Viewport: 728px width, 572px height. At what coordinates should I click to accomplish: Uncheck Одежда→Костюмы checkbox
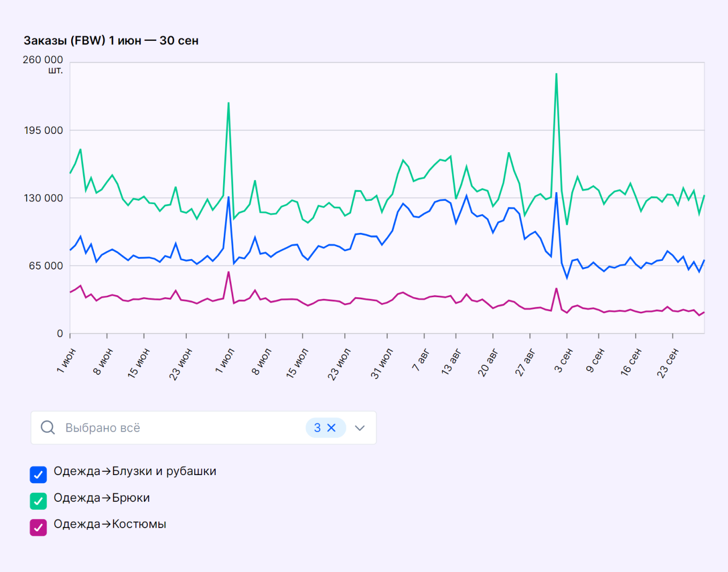coord(38,527)
